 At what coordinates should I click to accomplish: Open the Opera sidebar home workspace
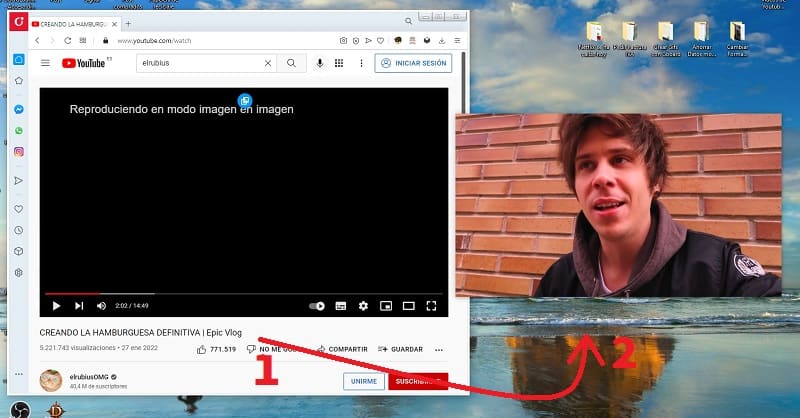[x=19, y=60]
